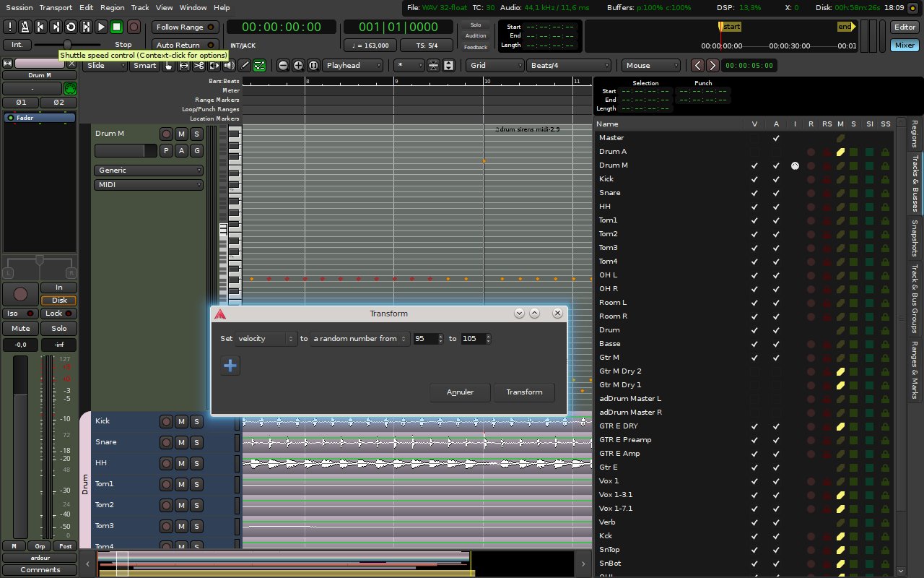Toggle visibility checkbox for Kick track
924x578 pixels.
pos(754,179)
